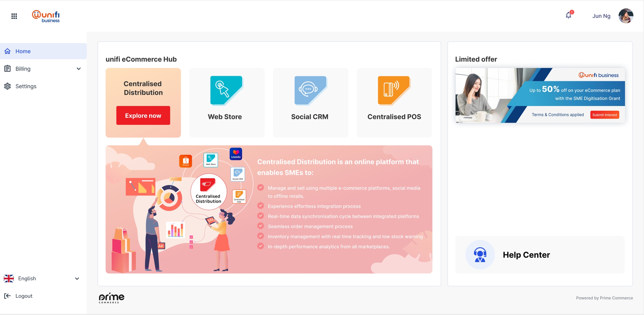Open Settings from the sidebar
The width and height of the screenshot is (644, 315).
(x=26, y=86)
